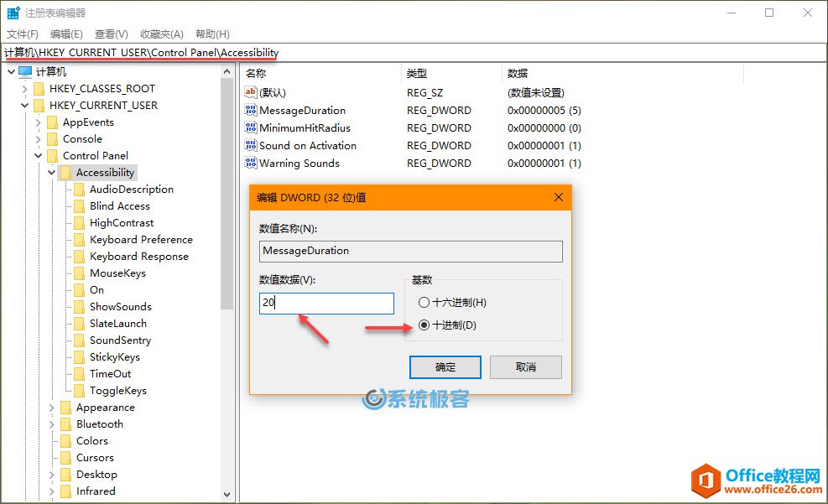Click the HKEY_CURRENT_USER folder icon
Screen dimensions: 828x504
(39, 106)
